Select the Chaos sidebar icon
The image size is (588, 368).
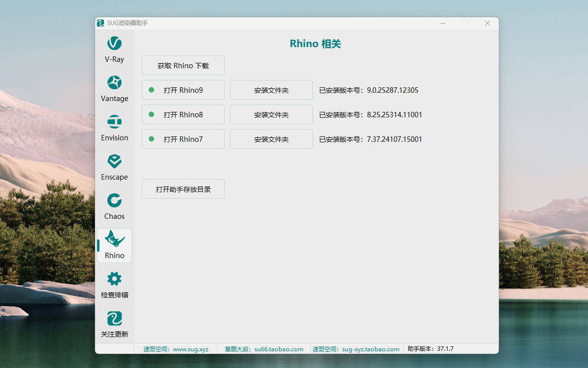[x=114, y=201]
